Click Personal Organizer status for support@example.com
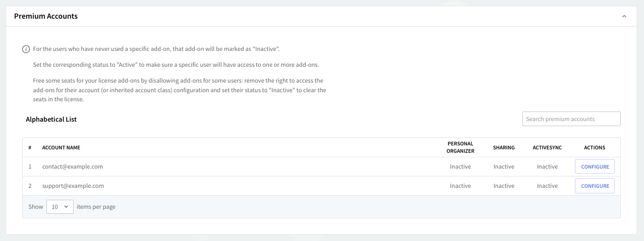 [460, 186]
